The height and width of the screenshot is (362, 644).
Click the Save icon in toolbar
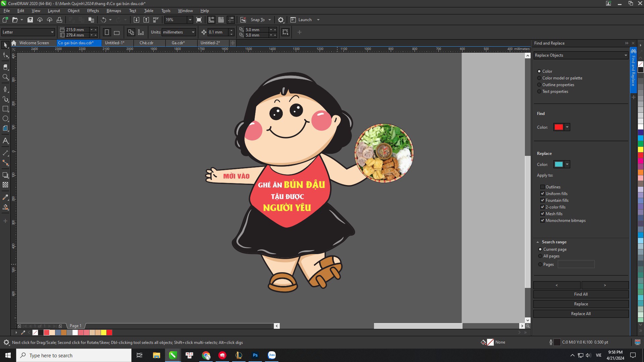pos(30,20)
